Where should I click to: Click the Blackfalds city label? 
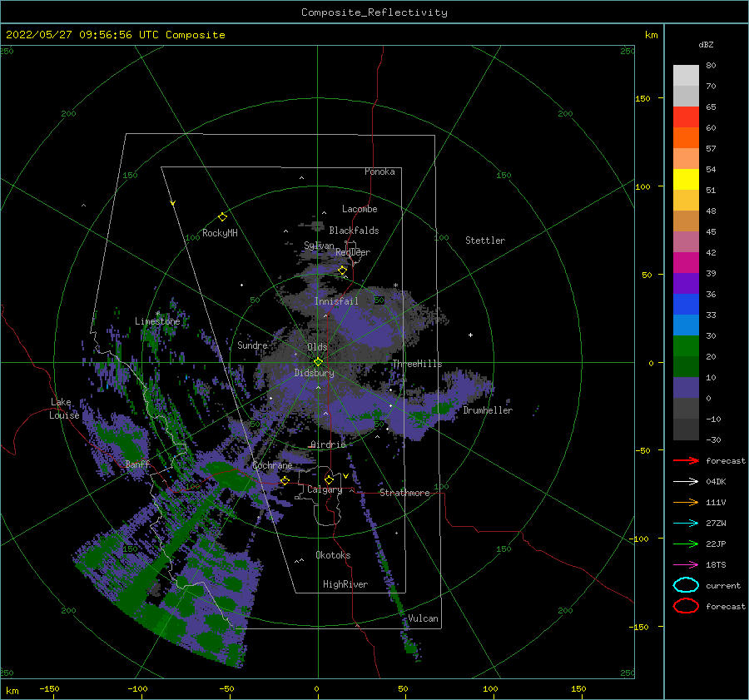coord(354,231)
